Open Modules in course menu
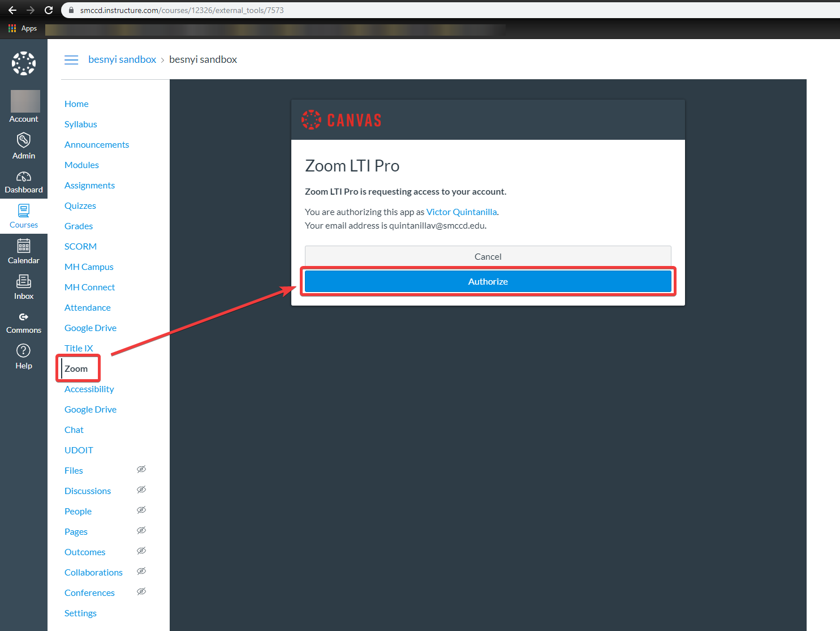 click(81, 165)
